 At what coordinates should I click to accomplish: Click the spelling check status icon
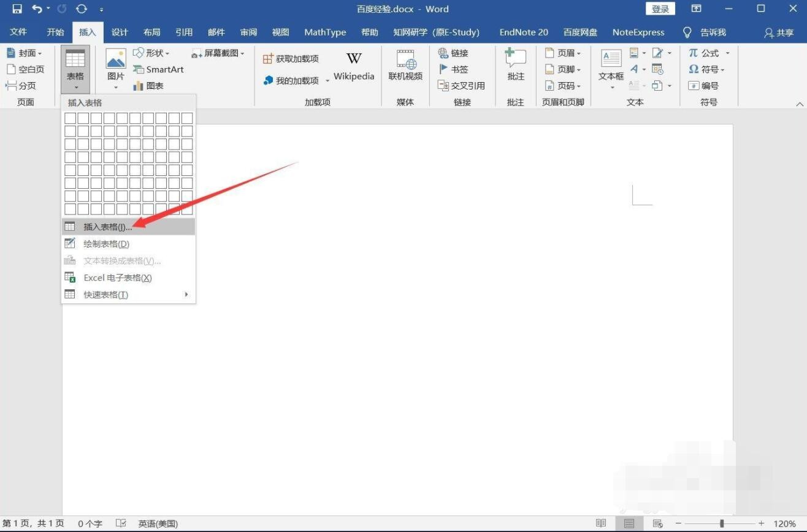pos(121,523)
